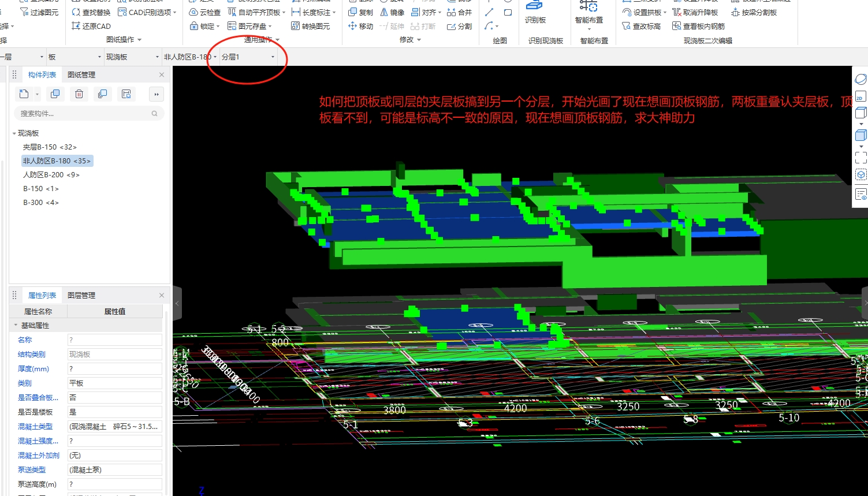Click the inter-layer copy component icon
The height and width of the screenshot is (496, 868).
[103, 94]
